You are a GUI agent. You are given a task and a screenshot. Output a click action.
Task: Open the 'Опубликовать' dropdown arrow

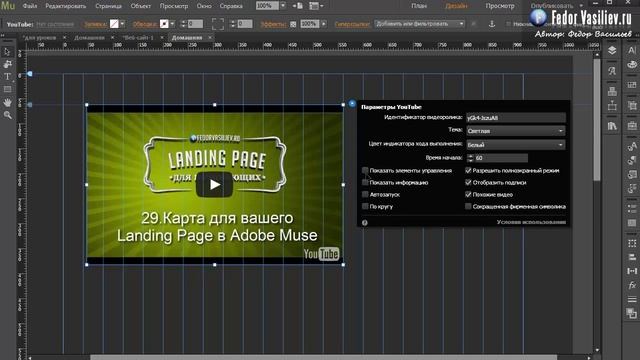tap(582, 6)
